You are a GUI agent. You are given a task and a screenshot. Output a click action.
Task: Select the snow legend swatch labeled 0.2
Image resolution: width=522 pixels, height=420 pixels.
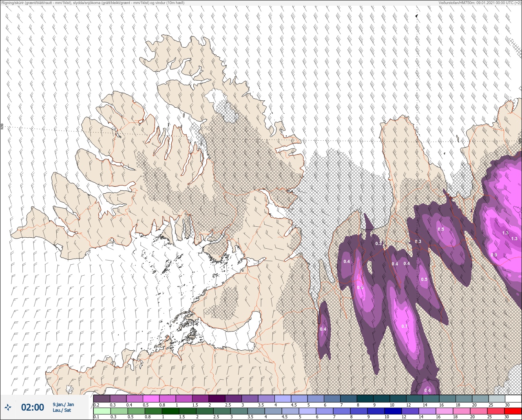tap(102, 398)
